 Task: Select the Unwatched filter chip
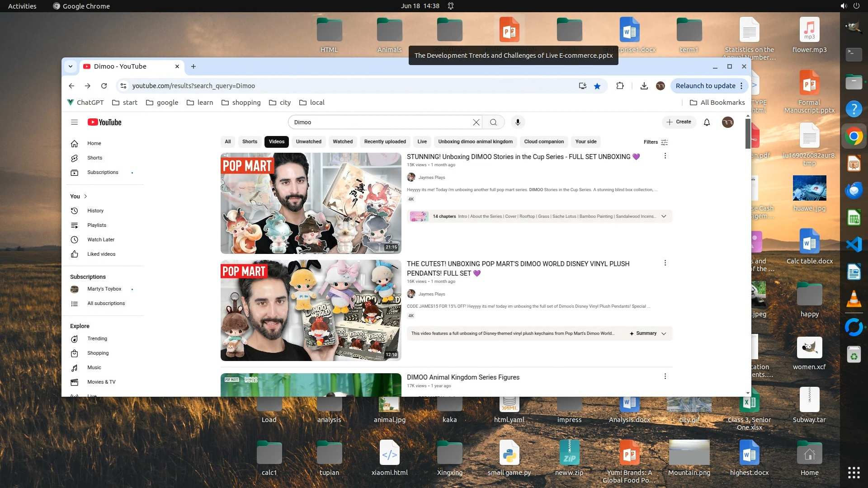(308, 141)
